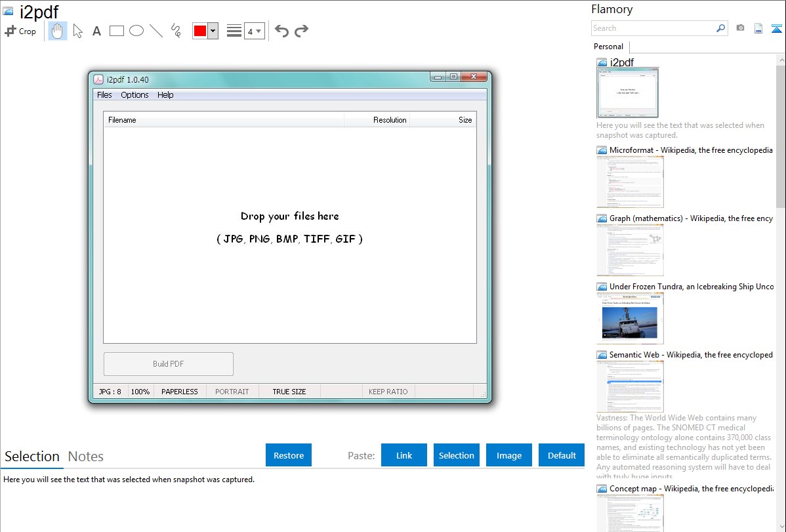
Task: Click the icon beside the Under Frozen Tundra title
Action: click(602, 287)
